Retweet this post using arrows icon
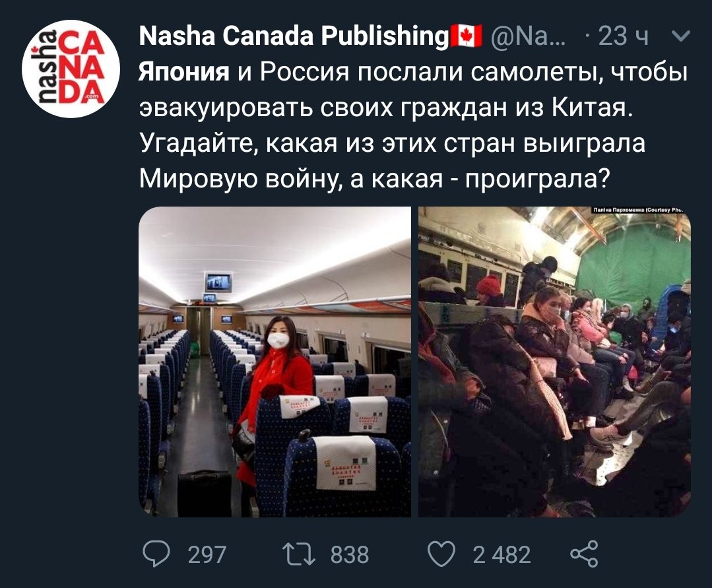This screenshot has width=712, height=588. point(299,555)
